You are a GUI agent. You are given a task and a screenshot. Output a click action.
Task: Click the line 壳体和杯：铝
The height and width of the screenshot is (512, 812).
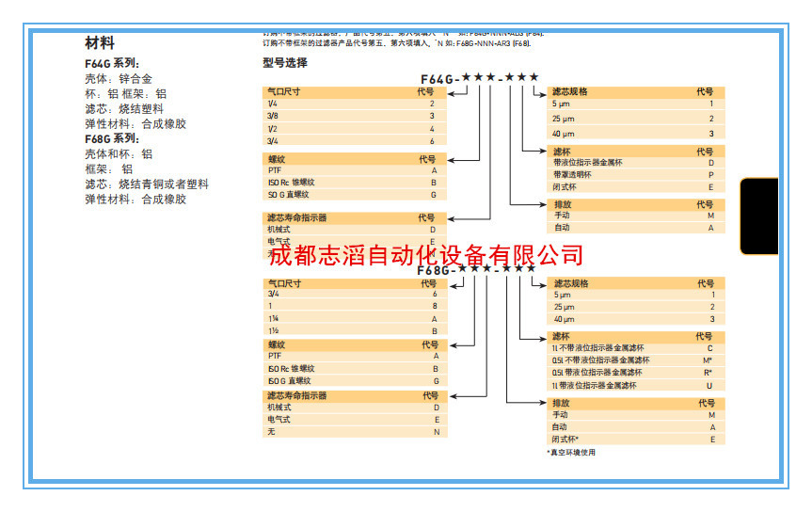pos(119,154)
